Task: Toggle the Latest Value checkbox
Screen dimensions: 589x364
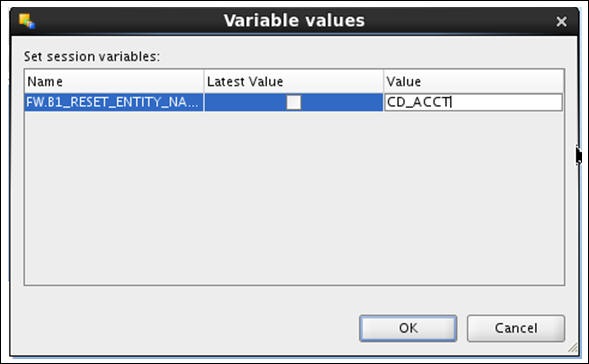Action: 294,102
